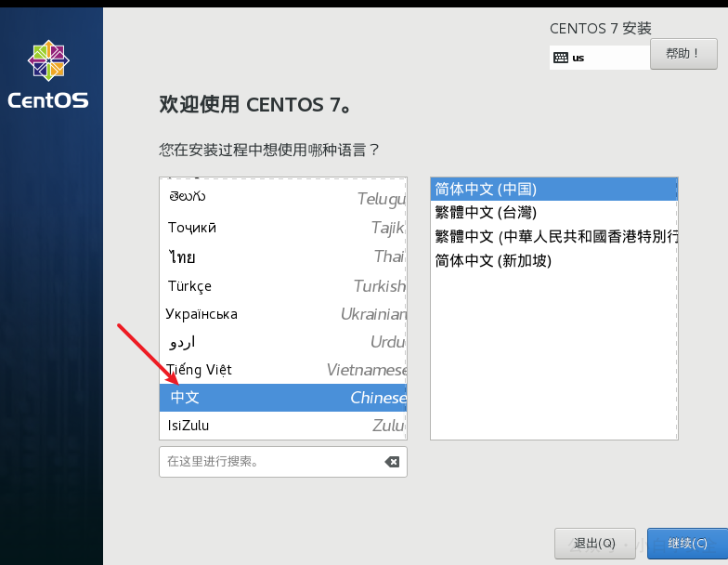Choose 简体中文 (新加坡) locale

click(x=553, y=260)
